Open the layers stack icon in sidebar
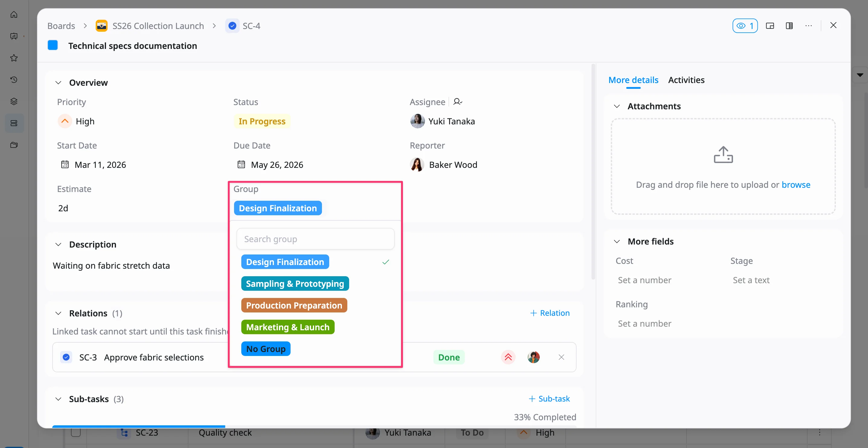The height and width of the screenshot is (448, 868). 14,101
